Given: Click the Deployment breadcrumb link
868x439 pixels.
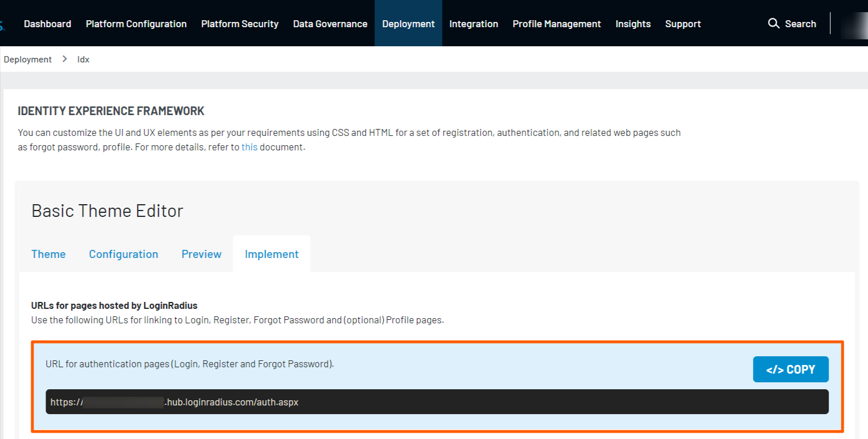Looking at the screenshot, I should coord(28,59).
